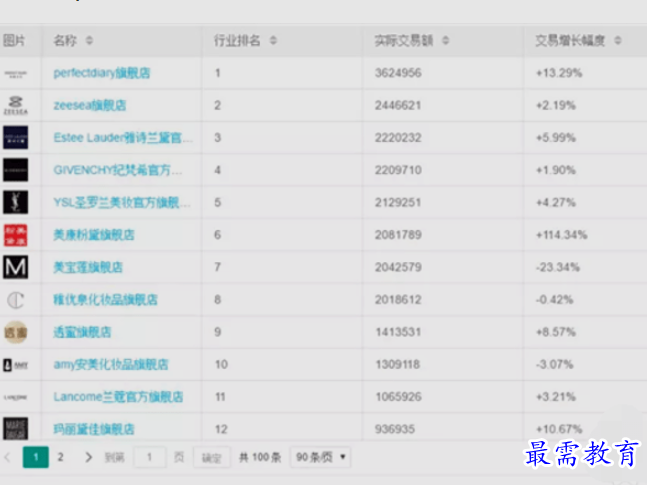The image size is (647, 485).
Task: Go to next page arrow
Action: [88, 457]
